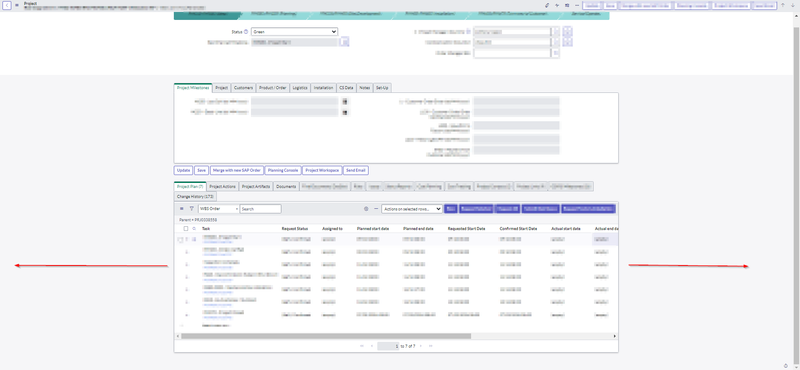Switch to the Project Artifacts related tab
The height and width of the screenshot is (370, 800).
point(256,186)
